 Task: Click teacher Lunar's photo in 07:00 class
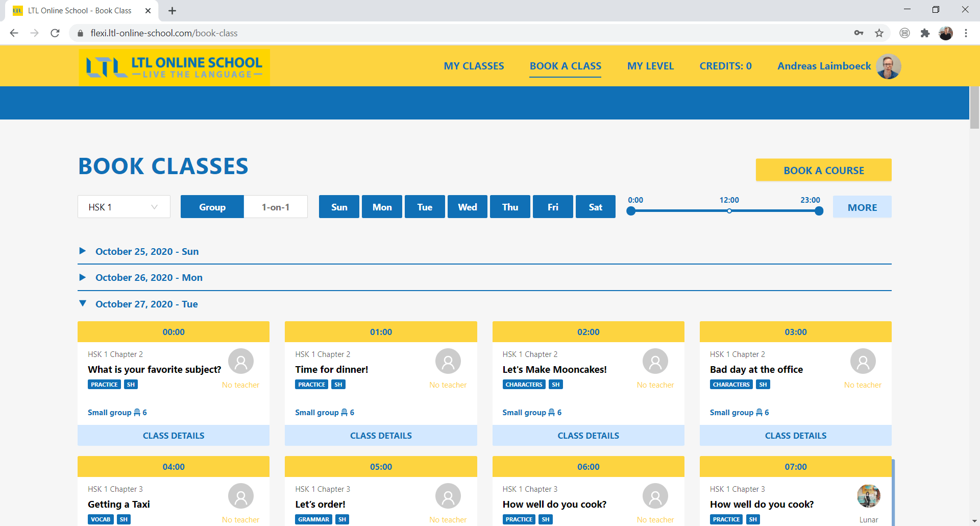tap(868, 496)
